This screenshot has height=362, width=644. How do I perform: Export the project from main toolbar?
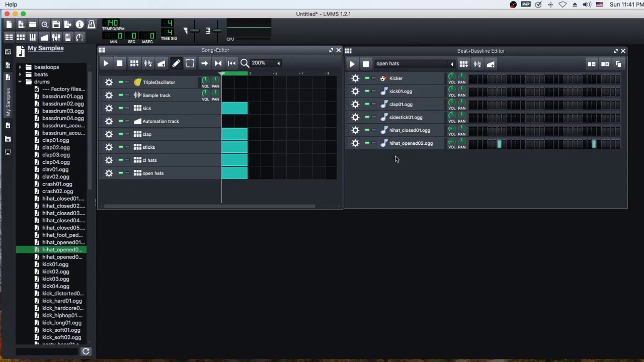(x=68, y=24)
